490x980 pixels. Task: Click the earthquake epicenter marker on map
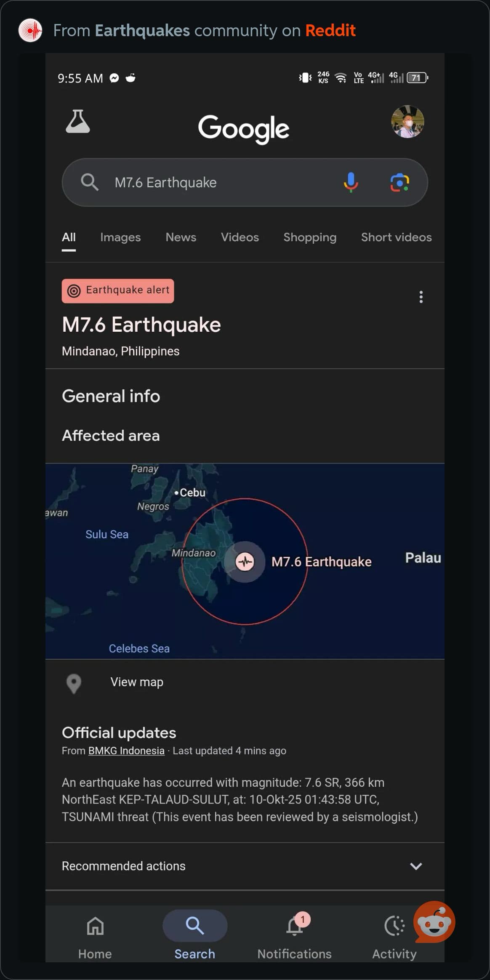245,562
